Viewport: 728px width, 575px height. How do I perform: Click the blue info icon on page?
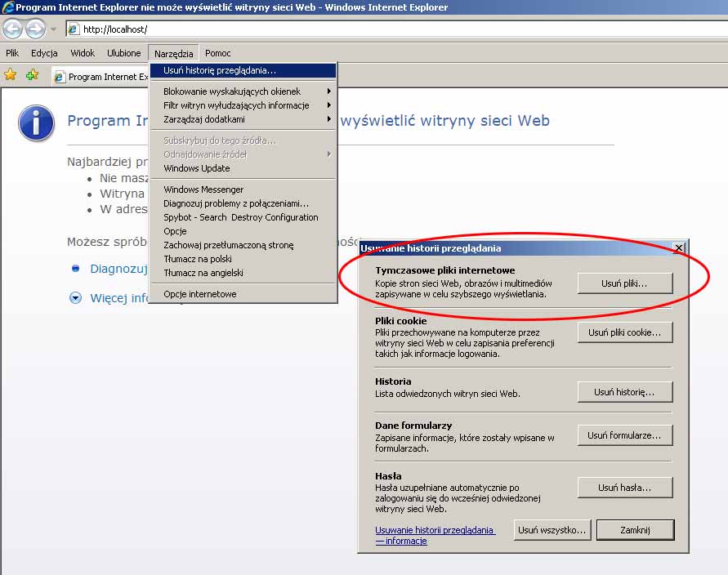point(36,123)
